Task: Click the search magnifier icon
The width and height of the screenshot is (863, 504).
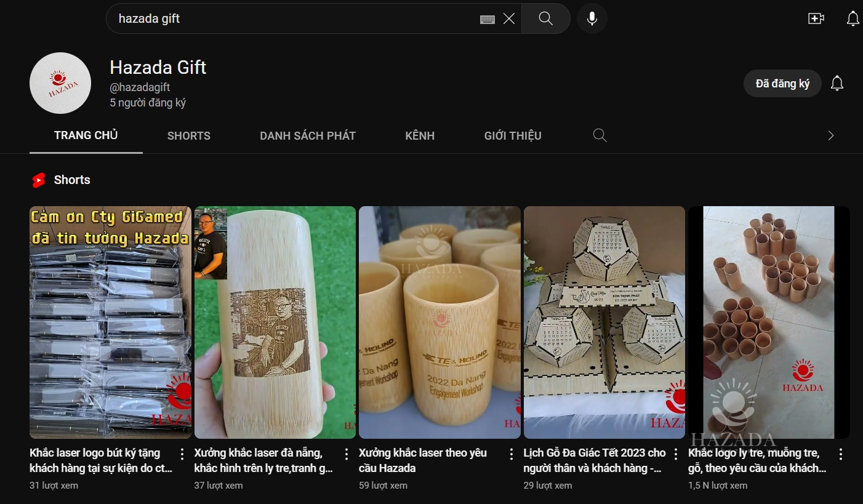Action: [545, 18]
